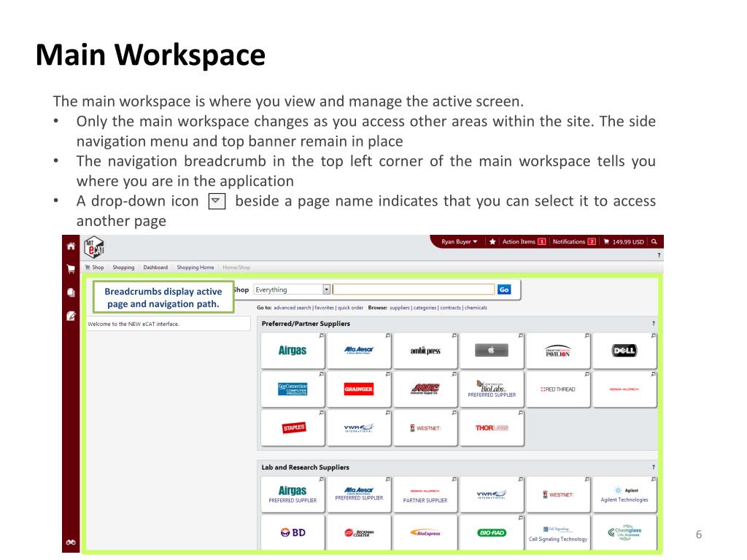
Task: Open Sigma-Aldrich tile in Preferred/Partner section
Action: pos(624,389)
